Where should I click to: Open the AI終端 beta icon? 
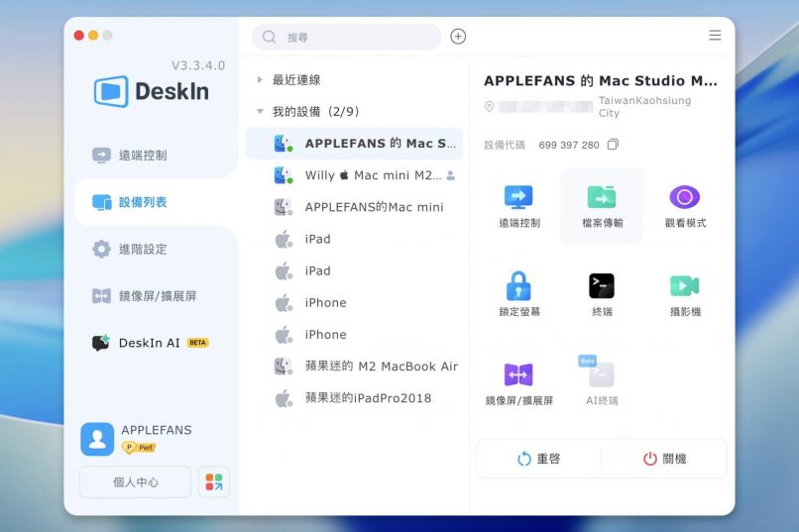click(x=601, y=374)
